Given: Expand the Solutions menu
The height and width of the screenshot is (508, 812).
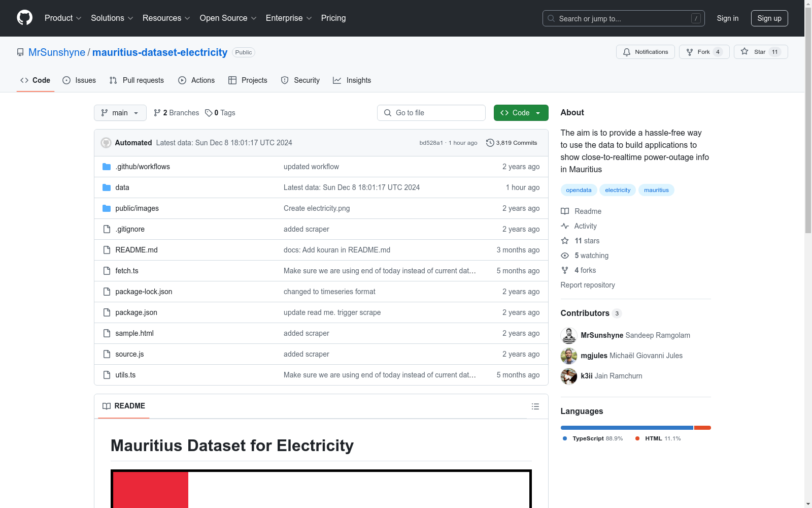Looking at the screenshot, I should [112, 18].
